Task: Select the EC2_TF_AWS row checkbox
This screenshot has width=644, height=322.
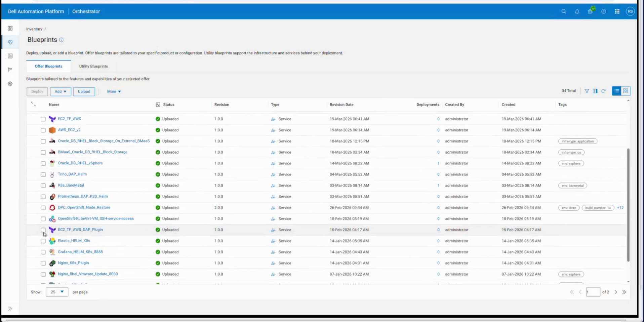Action: 43,119
